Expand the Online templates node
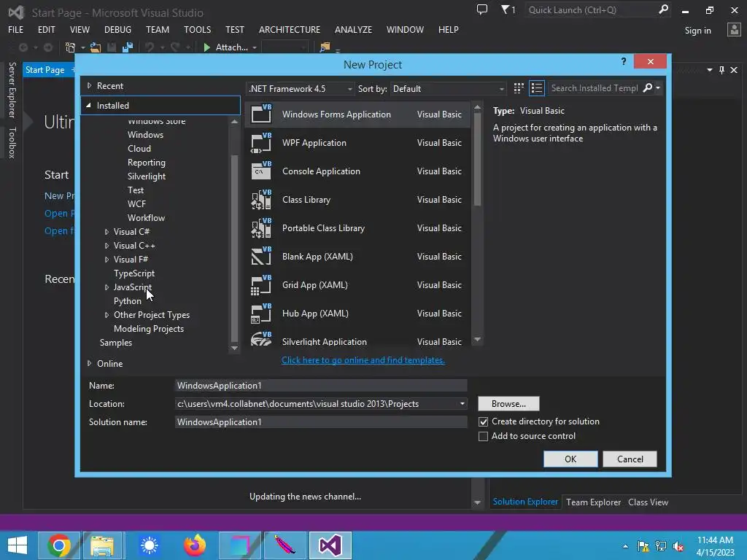Viewport: 747px width, 560px height. click(89, 363)
